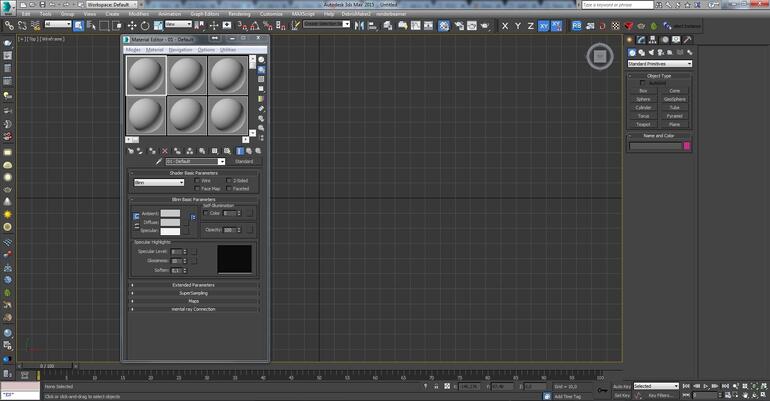
Task: Click the Sphere primitive button
Action: click(x=643, y=99)
